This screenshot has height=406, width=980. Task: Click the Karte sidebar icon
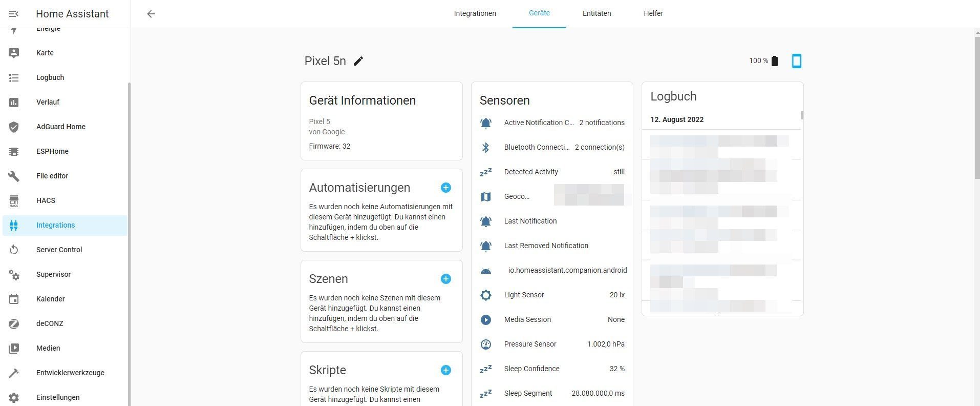14,53
